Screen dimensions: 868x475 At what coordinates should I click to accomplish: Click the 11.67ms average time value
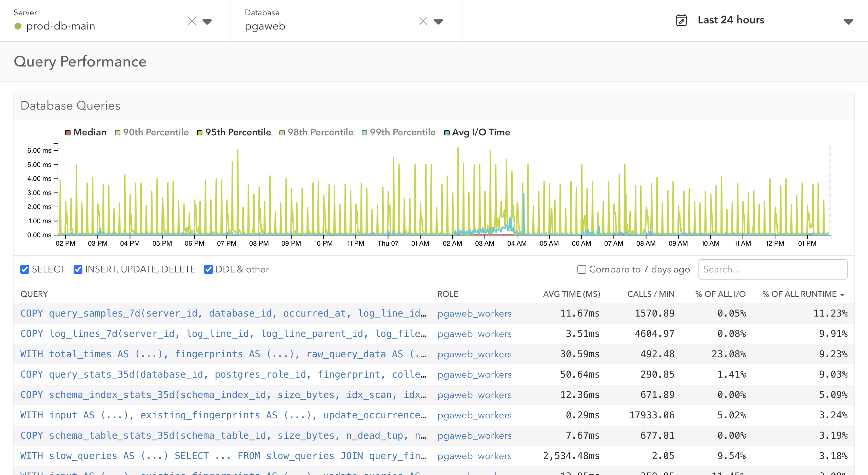(x=580, y=313)
